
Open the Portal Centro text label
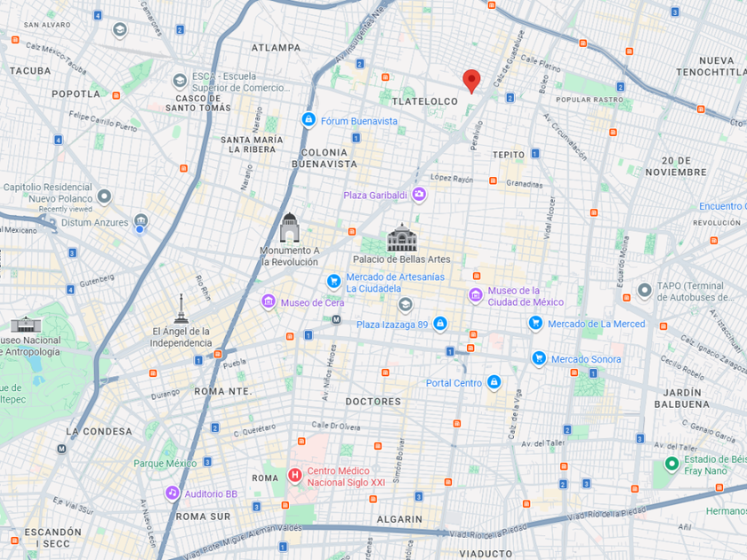click(x=454, y=383)
